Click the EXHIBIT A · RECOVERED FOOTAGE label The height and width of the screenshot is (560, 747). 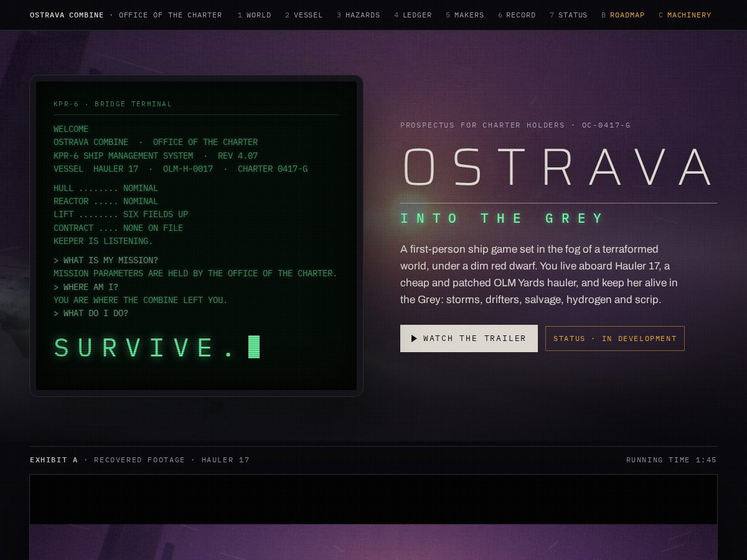139,460
